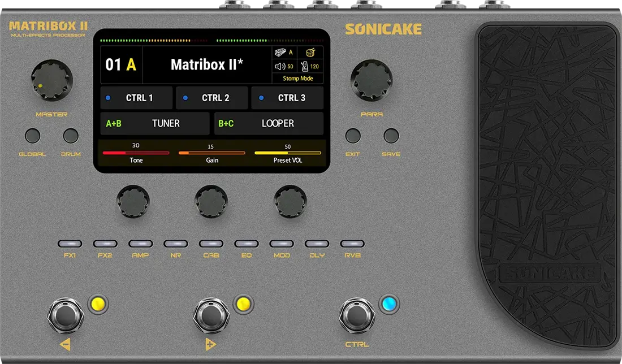Image resolution: width=622 pixels, height=364 pixels.
Task: Tap the blue dot beside CTRL 3
Action: tap(261, 98)
